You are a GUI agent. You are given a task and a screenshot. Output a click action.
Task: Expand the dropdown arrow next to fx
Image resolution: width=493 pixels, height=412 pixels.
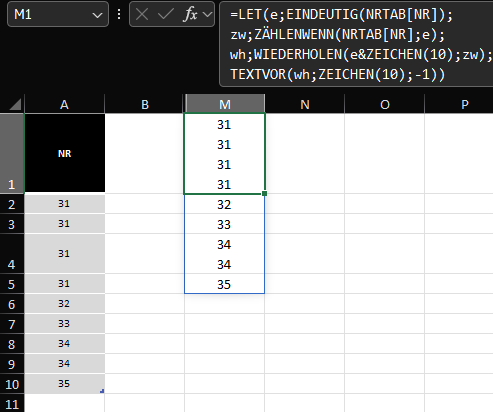click(207, 15)
